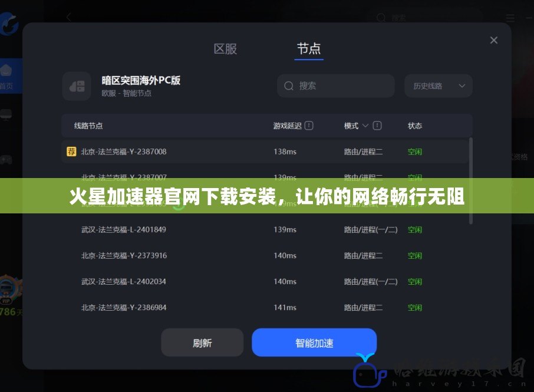Click the 暗区突围海外PC版 game icon

[77, 86]
